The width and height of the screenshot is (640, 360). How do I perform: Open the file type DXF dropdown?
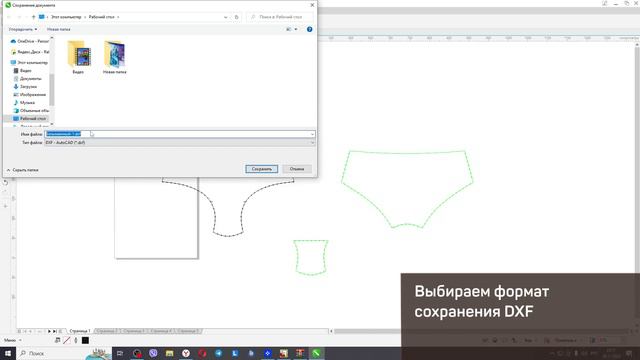180,143
